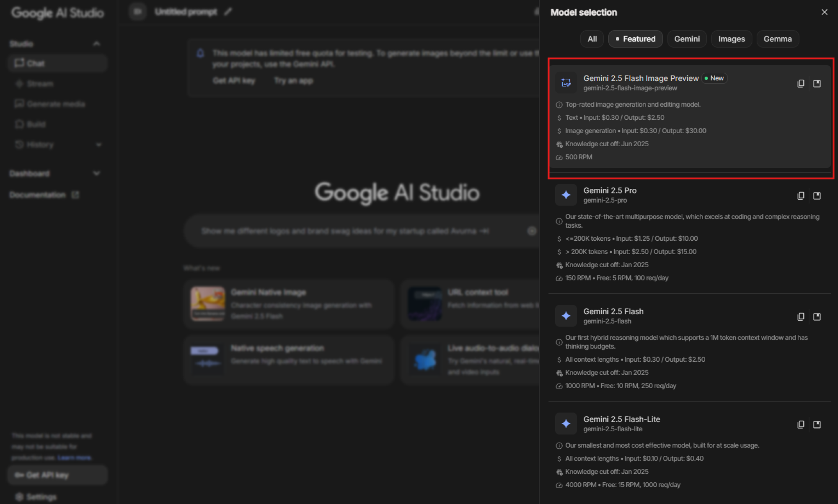The height and width of the screenshot is (504, 838).
Task: Expand the Dashboard section chevron
Action: click(x=97, y=173)
